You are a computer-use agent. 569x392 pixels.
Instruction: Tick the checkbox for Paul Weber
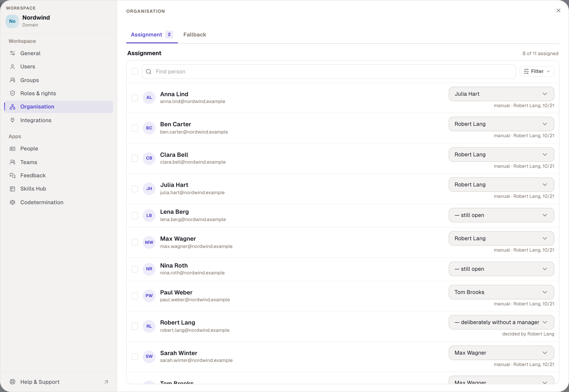[135, 296]
